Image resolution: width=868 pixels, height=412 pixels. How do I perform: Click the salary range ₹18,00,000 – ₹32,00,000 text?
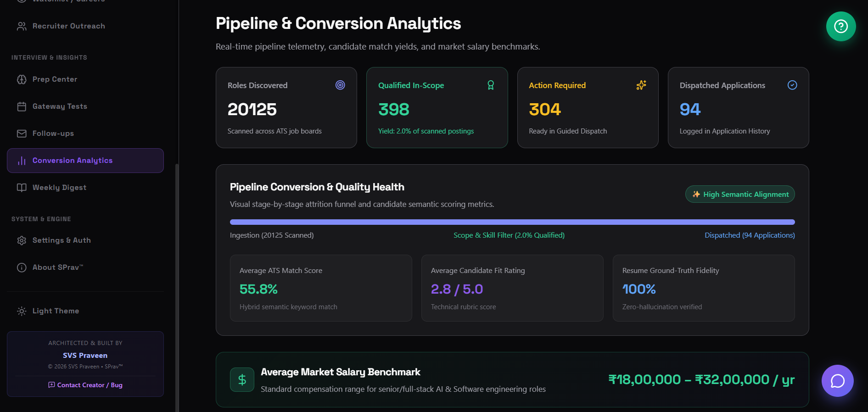click(701, 379)
